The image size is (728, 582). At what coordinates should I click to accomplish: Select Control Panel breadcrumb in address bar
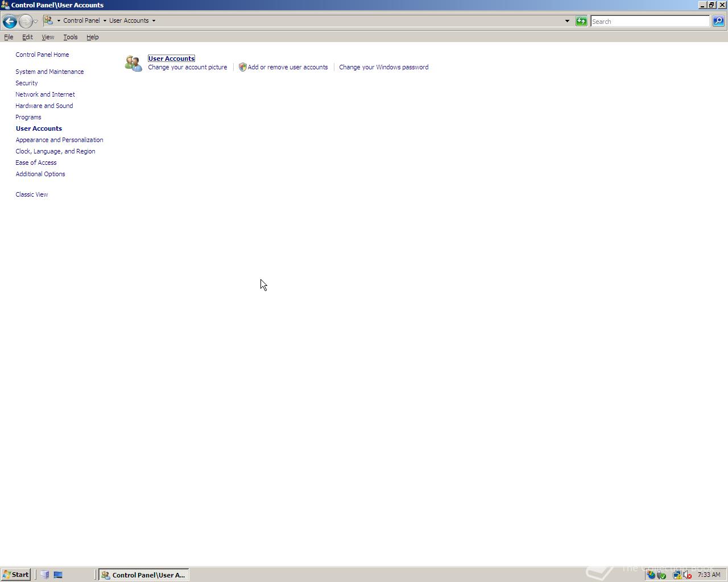(81, 20)
